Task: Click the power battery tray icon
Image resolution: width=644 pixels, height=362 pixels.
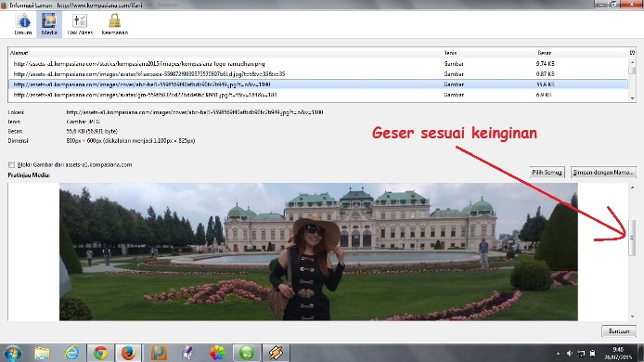Action: [x=593, y=354]
